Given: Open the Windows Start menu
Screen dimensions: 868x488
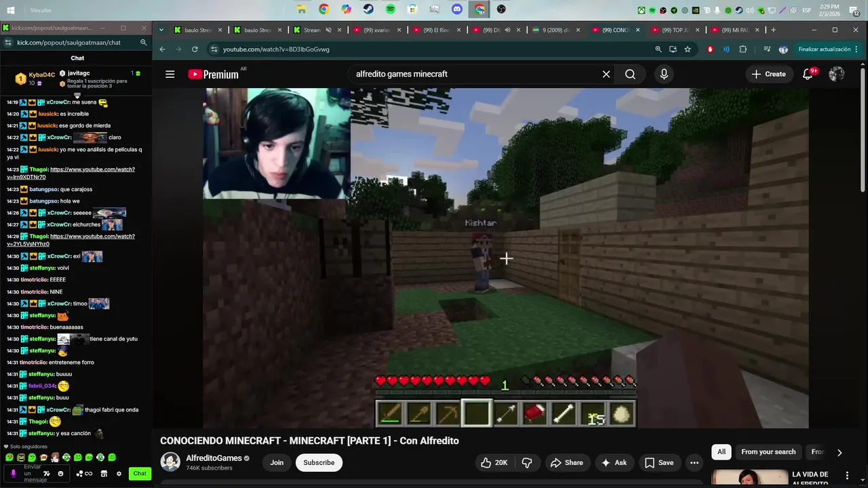Looking at the screenshot, I should 12,10.
